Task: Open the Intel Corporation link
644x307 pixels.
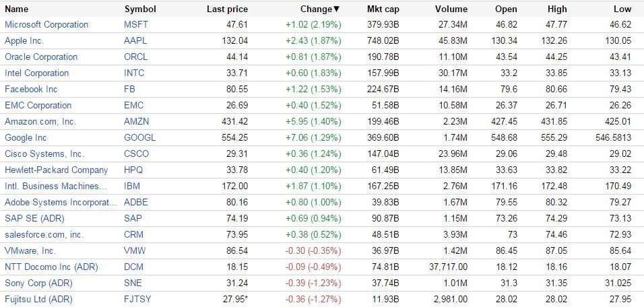Action: click(36, 73)
